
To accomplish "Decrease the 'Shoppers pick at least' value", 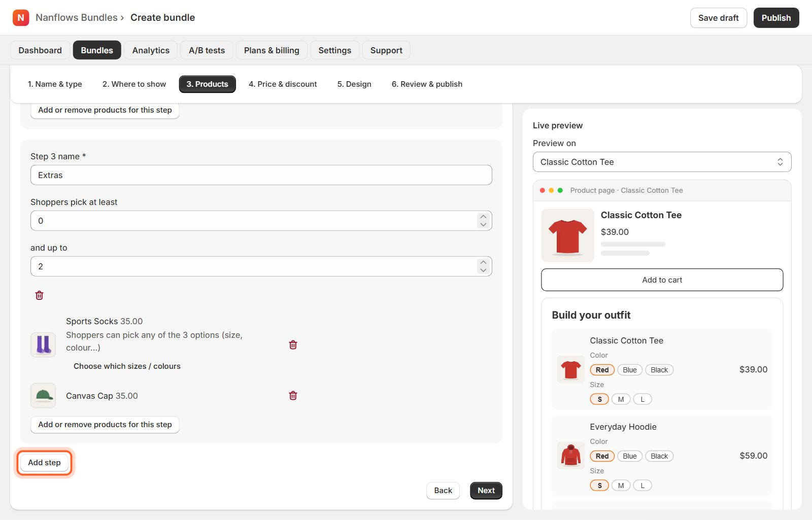I will [x=483, y=225].
